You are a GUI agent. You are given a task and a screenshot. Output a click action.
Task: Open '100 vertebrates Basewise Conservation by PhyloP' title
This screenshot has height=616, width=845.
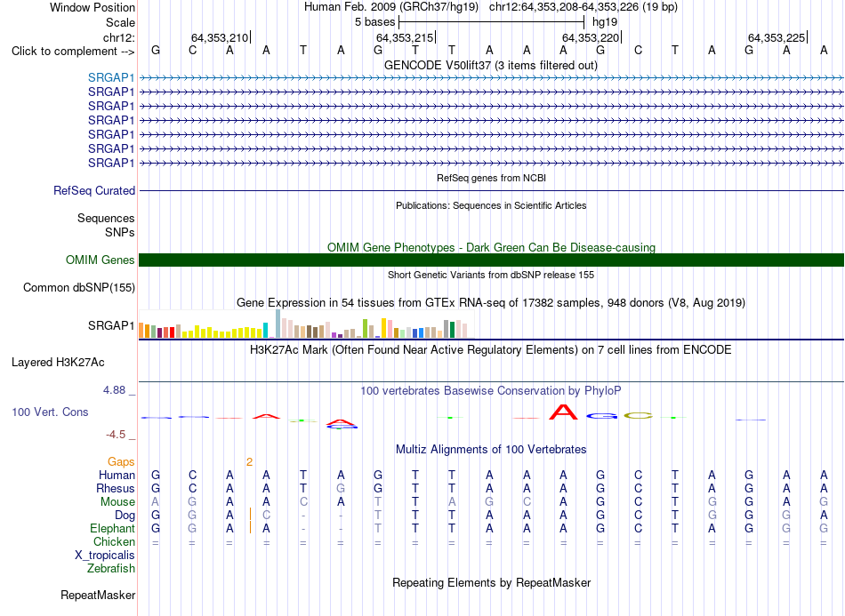[491, 391]
